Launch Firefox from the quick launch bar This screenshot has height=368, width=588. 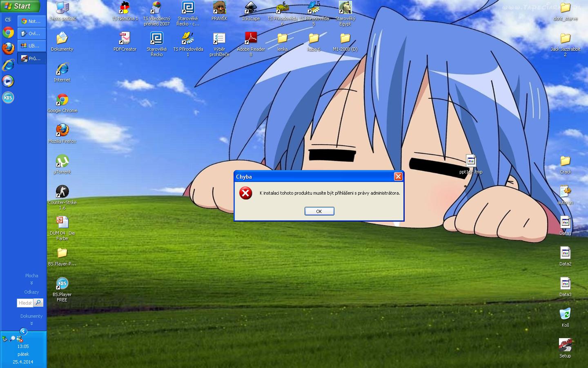[x=8, y=49]
